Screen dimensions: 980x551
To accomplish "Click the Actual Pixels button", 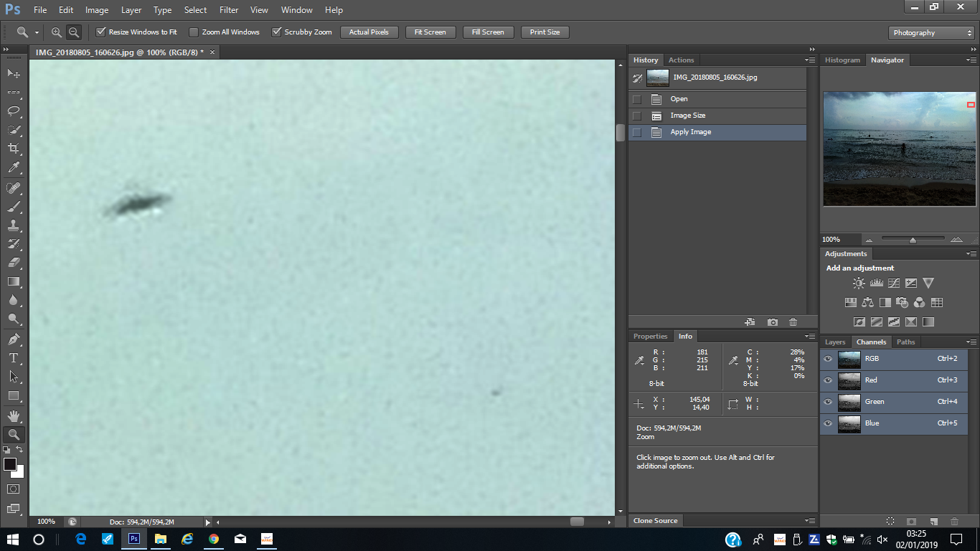I will tap(369, 32).
